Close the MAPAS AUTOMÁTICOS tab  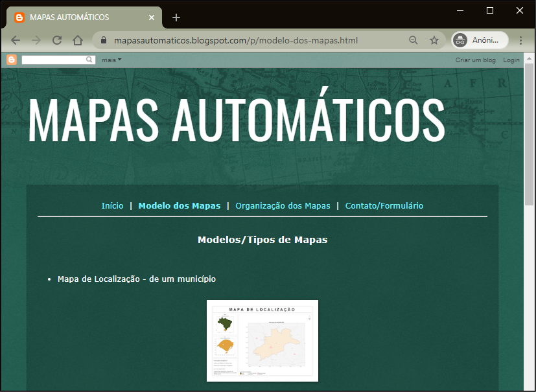click(x=152, y=17)
